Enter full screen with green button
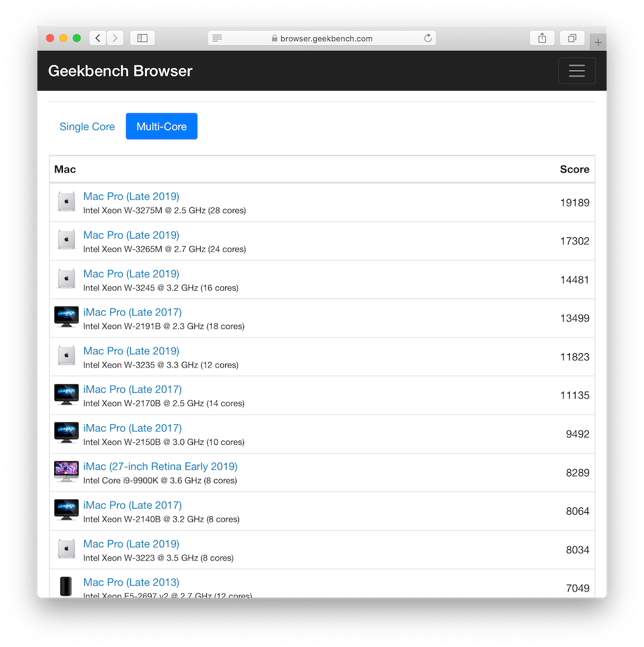 (x=77, y=38)
